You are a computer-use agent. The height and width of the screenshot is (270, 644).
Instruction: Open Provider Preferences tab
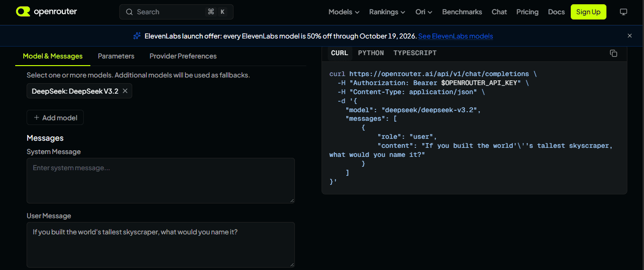183,56
